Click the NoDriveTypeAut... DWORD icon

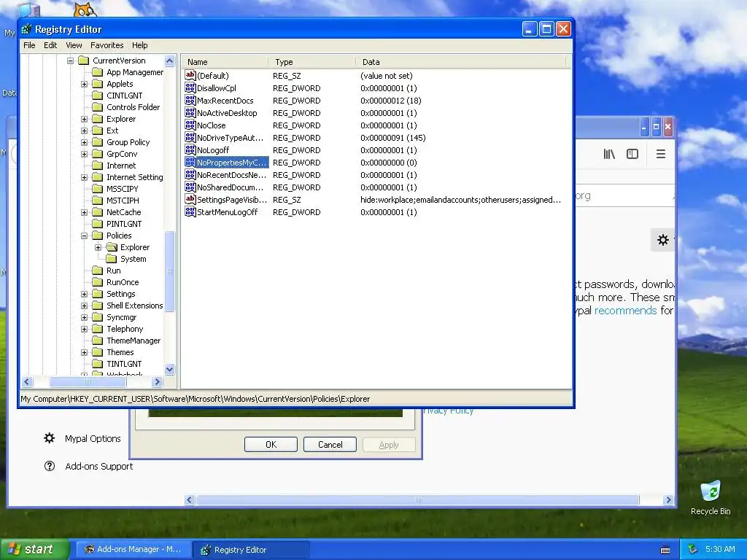pos(190,137)
